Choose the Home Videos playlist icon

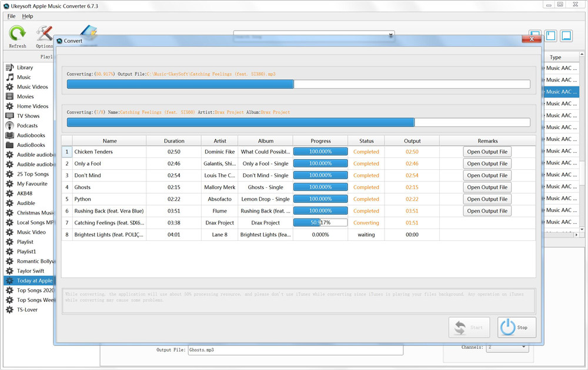click(10, 106)
